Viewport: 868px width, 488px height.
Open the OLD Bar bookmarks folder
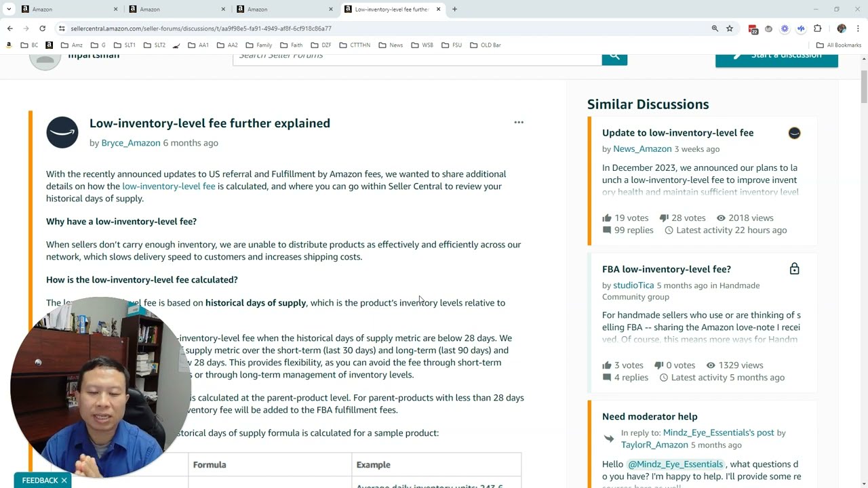(x=485, y=45)
